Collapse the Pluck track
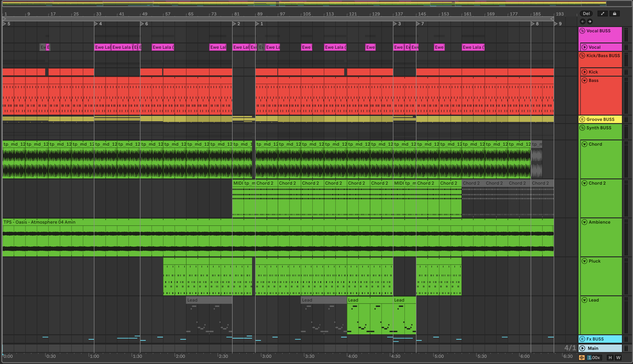This screenshot has width=633, height=364. (584, 261)
